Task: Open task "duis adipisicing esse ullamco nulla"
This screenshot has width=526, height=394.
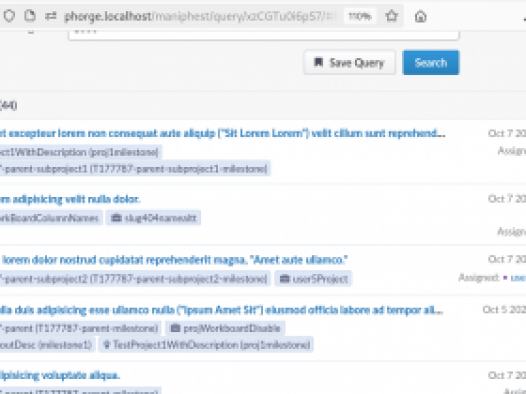Action: (221, 310)
